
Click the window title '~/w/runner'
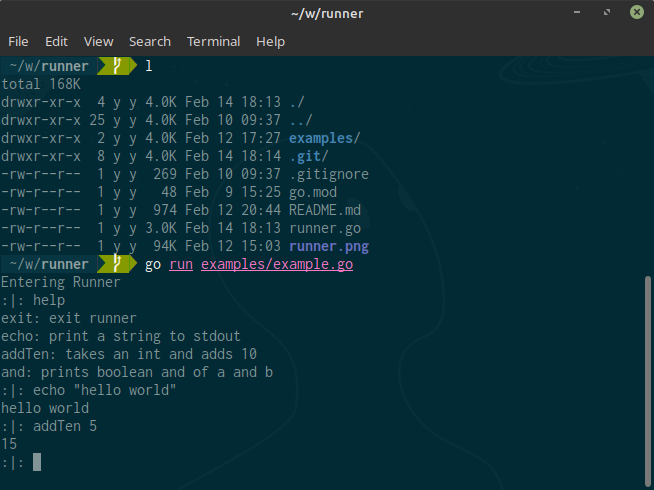327,14
